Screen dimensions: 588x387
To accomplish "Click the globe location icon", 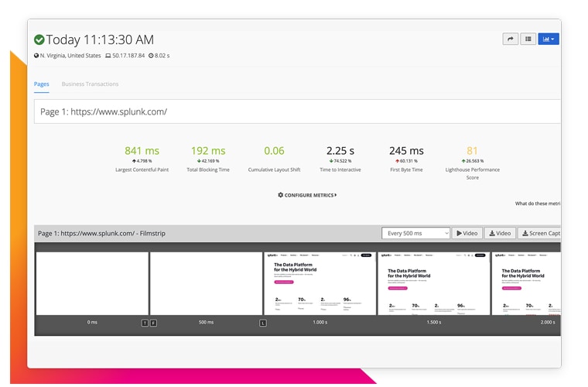I will click(x=36, y=56).
